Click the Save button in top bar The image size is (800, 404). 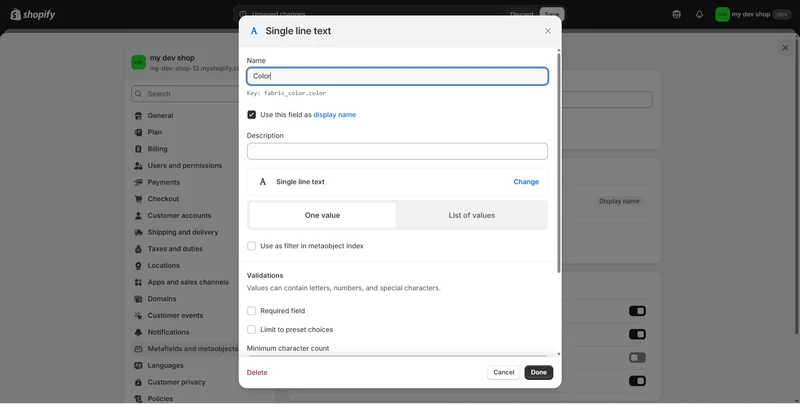[x=552, y=14]
